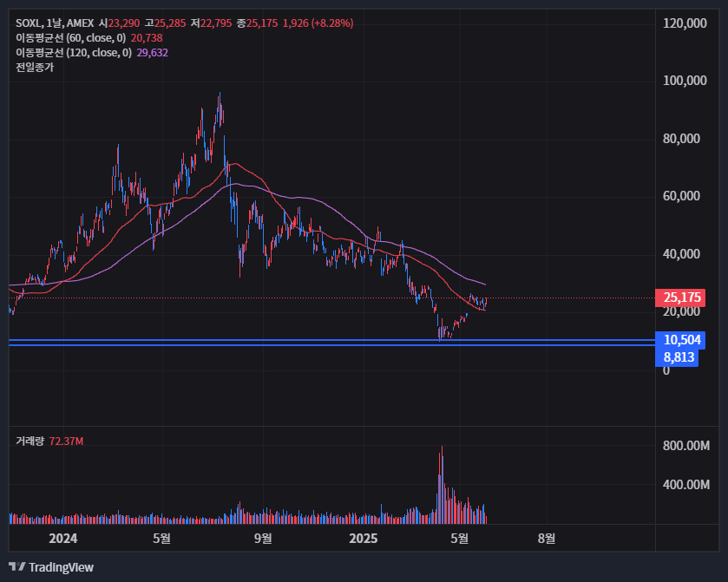Screen dimensions: 728x582
Task: Click the 40,000 price axis label
Action: click(681, 254)
